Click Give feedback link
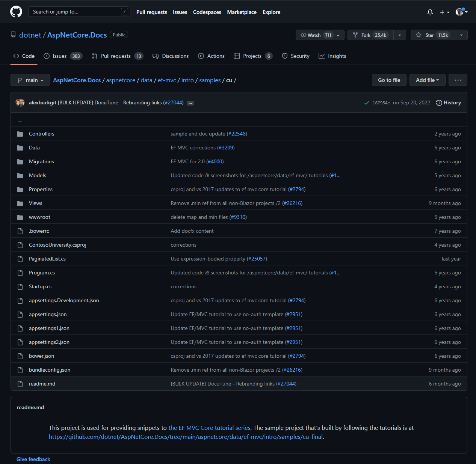This screenshot has height=464, width=476. pos(33,459)
